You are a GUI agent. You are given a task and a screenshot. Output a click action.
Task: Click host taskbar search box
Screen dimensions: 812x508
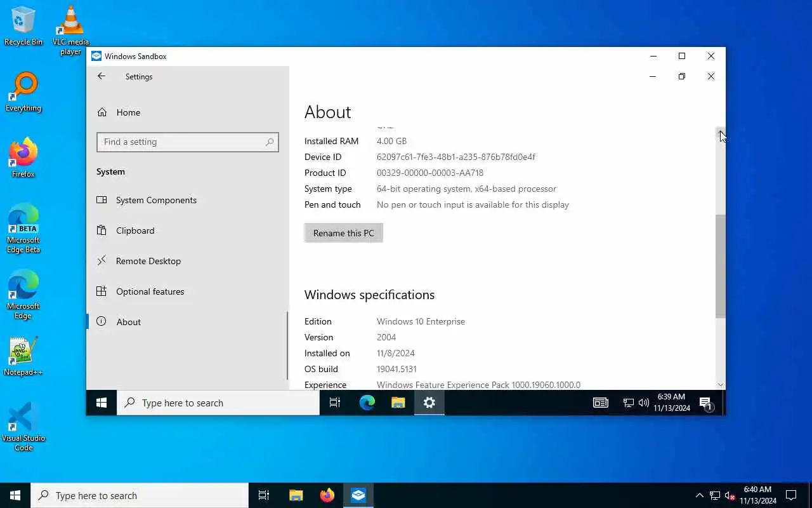pyautogui.click(x=140, y=495)
